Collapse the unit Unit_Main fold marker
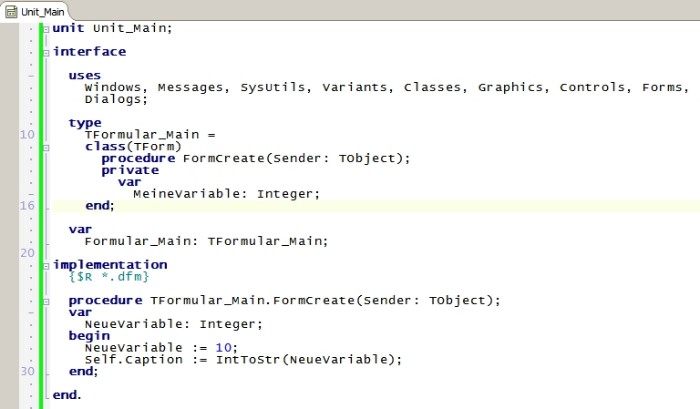This screenshot has height=409, width=700. click(46, 29)
